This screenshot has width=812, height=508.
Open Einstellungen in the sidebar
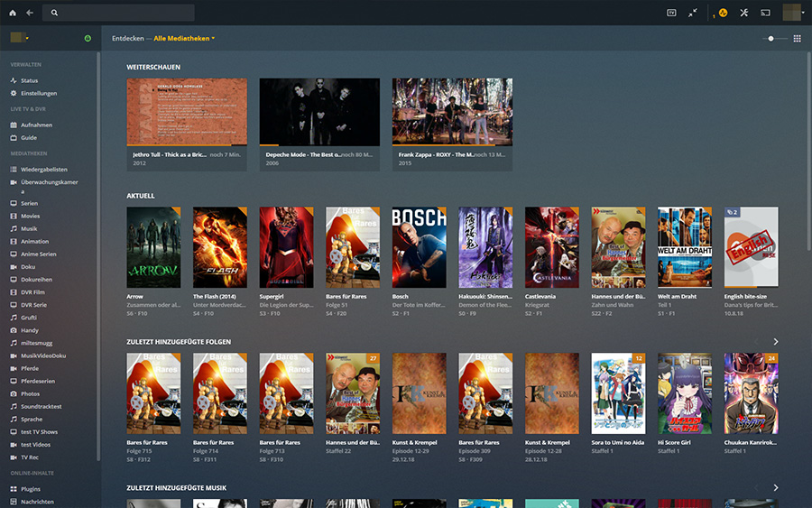(39, 93)
